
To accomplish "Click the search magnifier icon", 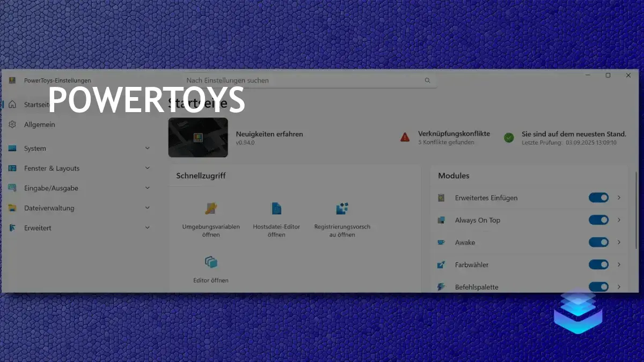I will [x=428, y=80].
